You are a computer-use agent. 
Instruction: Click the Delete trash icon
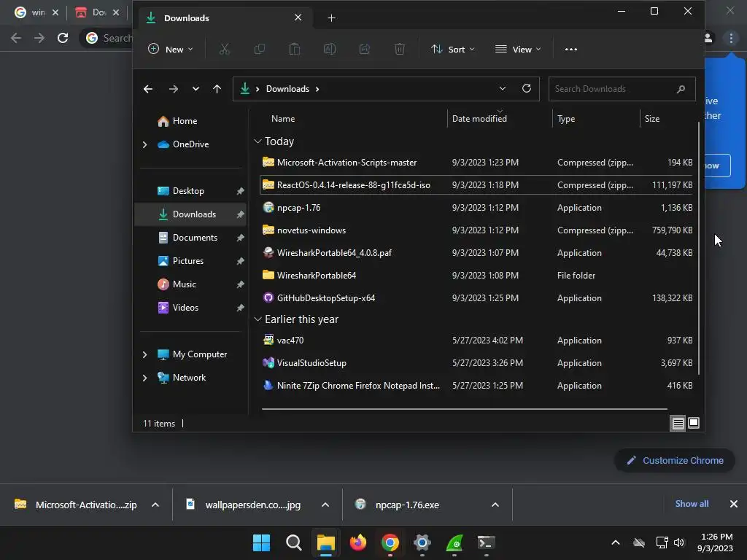400,49
